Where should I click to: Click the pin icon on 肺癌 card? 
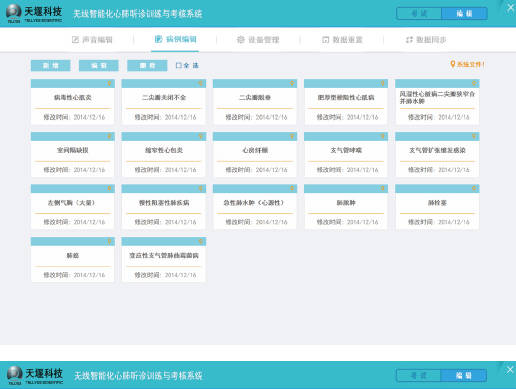(109, 241)
